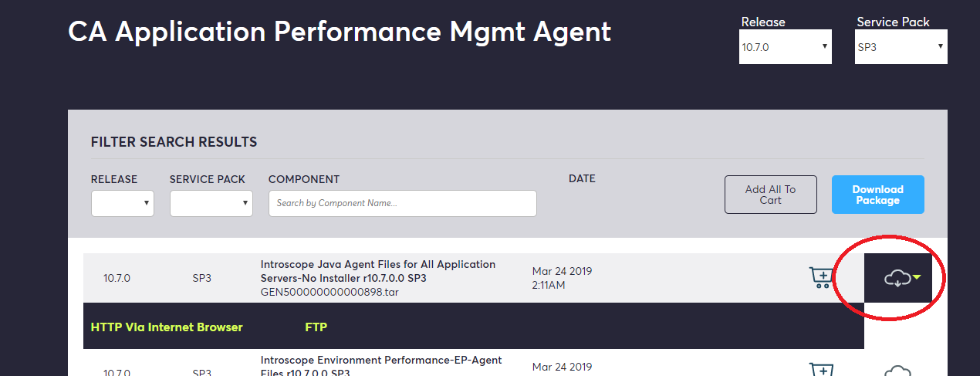980x376 pixels.
Task: Click the Add All To Cart button
Action: 770,195
